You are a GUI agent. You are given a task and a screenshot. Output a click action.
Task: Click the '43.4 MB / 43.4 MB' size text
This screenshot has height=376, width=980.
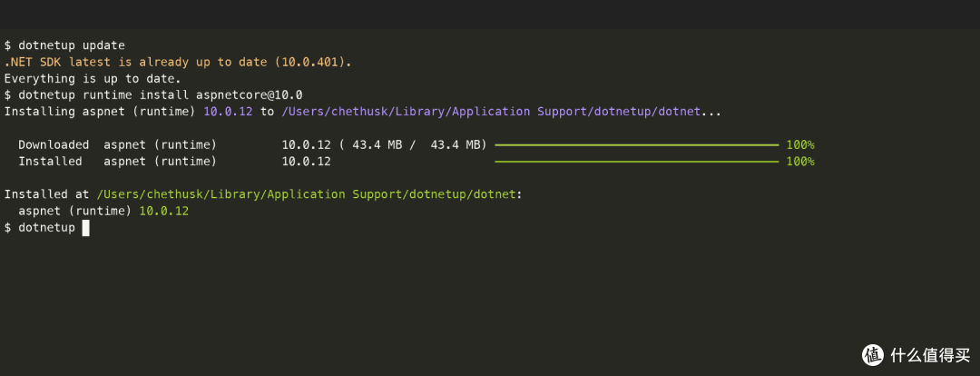pyautogui.click(x=413, y=145)
